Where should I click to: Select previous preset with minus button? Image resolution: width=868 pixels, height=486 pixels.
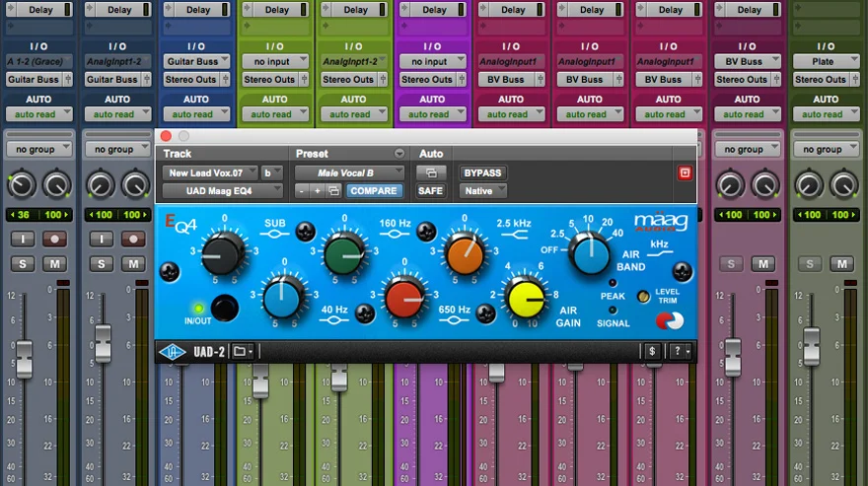[301, 191]
